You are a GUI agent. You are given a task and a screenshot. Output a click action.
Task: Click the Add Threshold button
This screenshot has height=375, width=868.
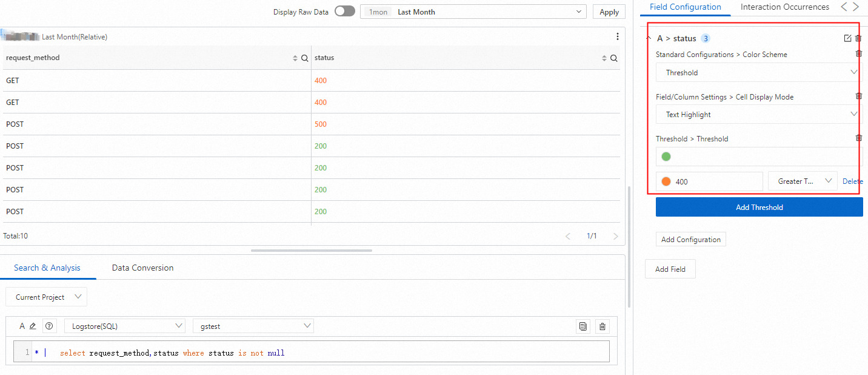[x=759, y=207]
